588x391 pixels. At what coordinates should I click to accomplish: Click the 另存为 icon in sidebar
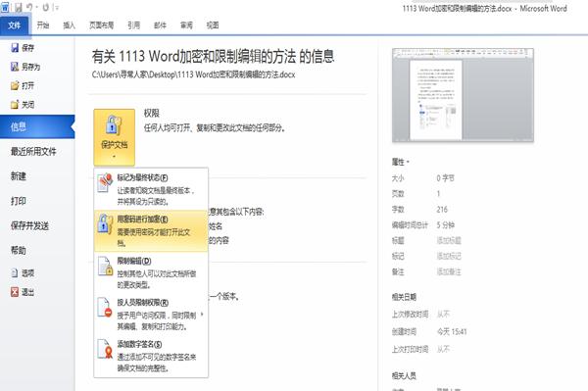pos(15,67)
